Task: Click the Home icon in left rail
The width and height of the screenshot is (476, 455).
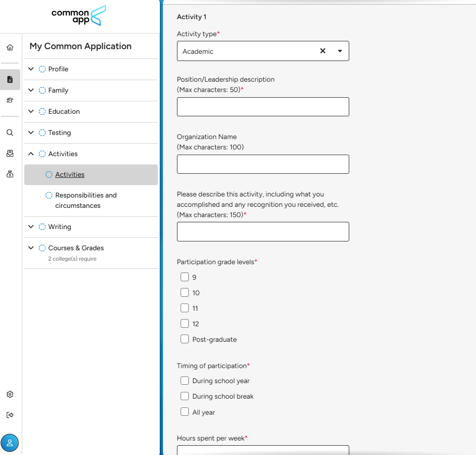Action: point(10,48)
